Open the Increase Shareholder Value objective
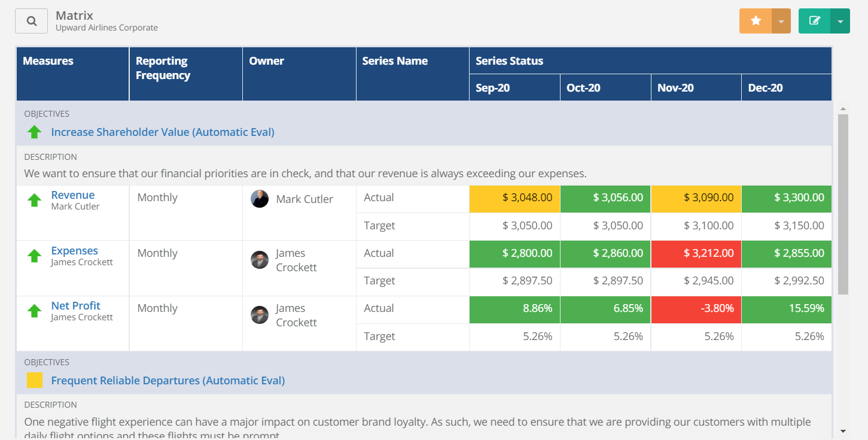Screen dimensions: 868x440 (x=162, y=132)
